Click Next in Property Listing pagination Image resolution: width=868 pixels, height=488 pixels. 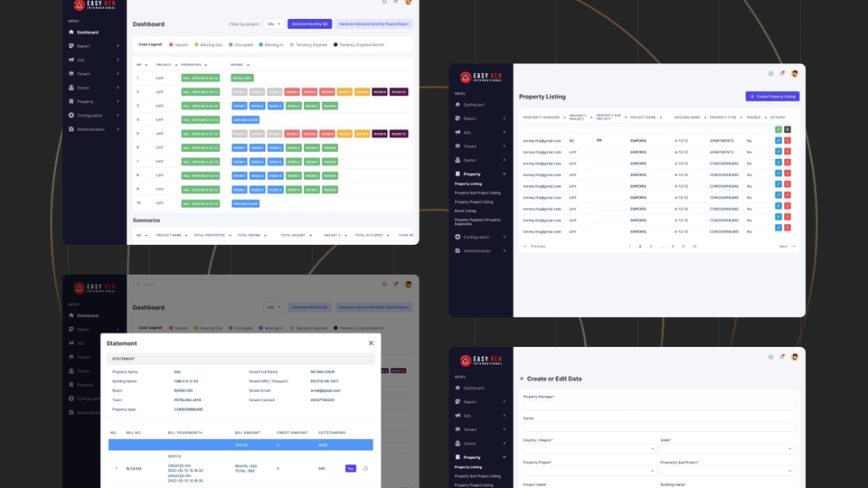tap(787, 246)
